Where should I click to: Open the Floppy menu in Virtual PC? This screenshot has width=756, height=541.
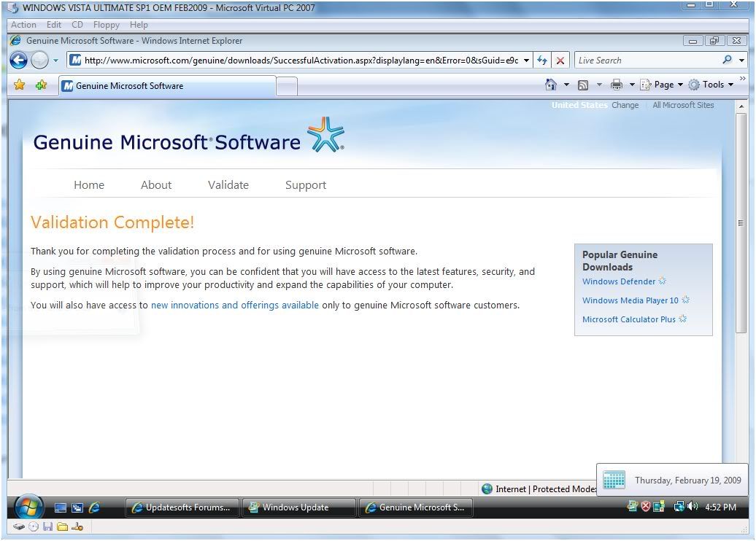coord(106,25)
